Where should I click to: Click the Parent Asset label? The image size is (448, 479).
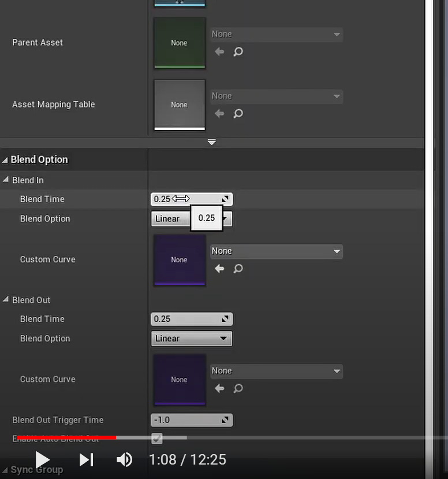pos(38,42)
